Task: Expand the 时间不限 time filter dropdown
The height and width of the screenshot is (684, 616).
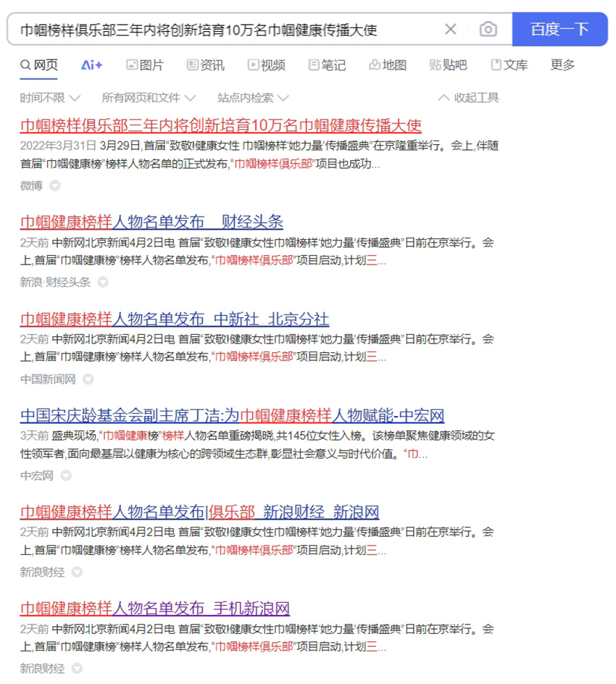Action: 50,98
